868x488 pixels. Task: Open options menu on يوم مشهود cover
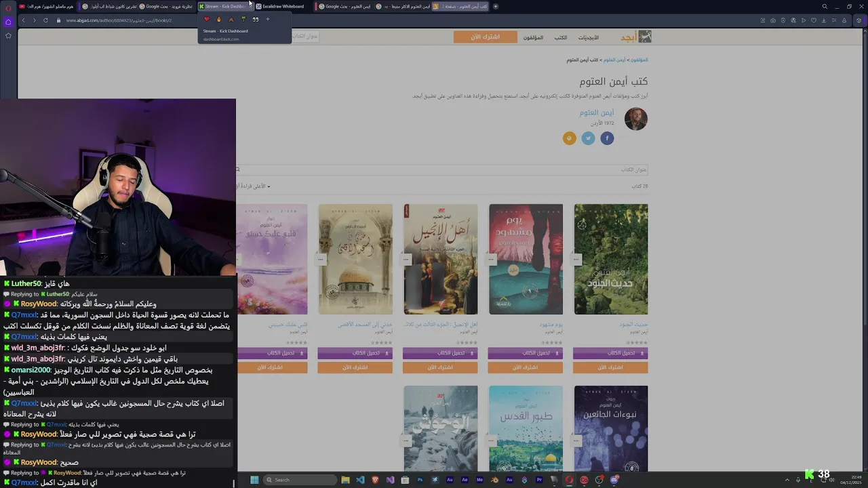point(491,259)
